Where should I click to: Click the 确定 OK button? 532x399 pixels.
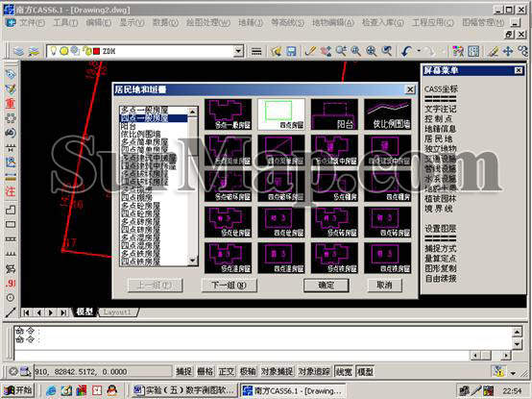326,286
